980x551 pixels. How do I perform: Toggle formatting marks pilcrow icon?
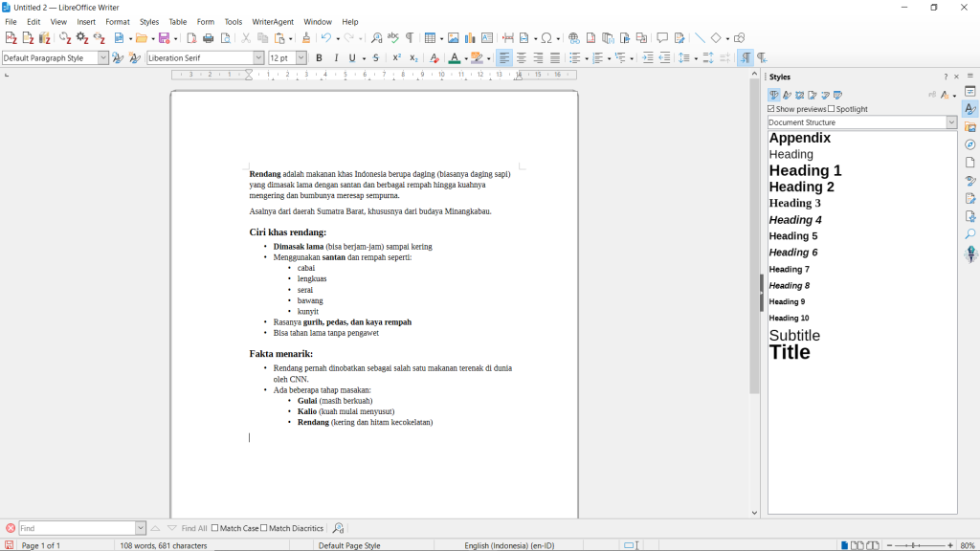coord(410,38)
